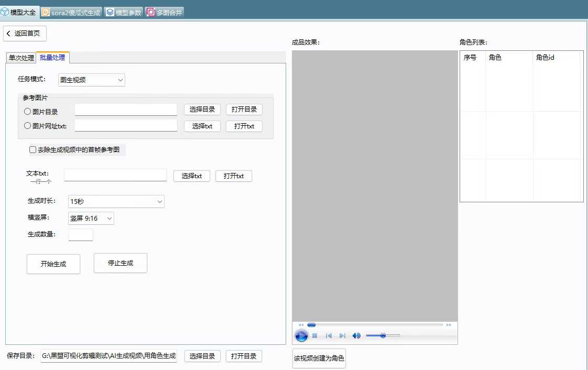Click the 生成数量 input field
Image resolution: width=588 pixels, height=370 pixels.
point(80,235)
